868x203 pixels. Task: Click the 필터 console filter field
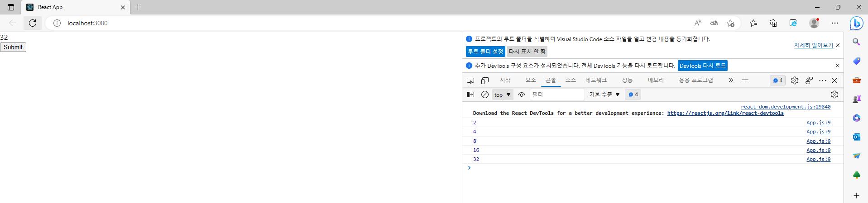557,94
